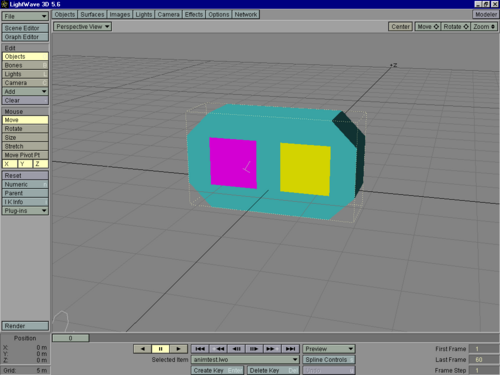500x375 pixels.
Task: Click the Parent button
Action: pyautogui.click(x=25, y=193)
